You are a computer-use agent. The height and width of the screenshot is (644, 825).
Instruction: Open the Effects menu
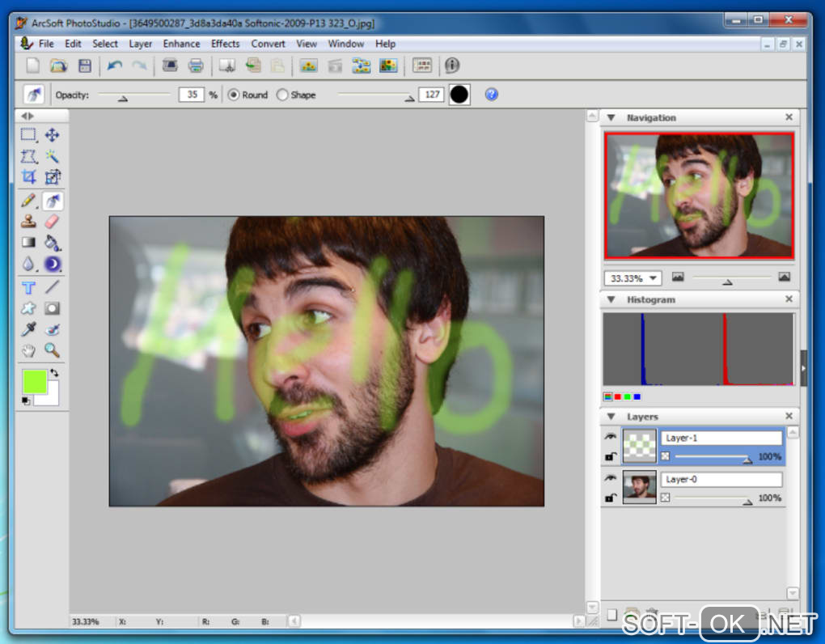pos(225,44)
